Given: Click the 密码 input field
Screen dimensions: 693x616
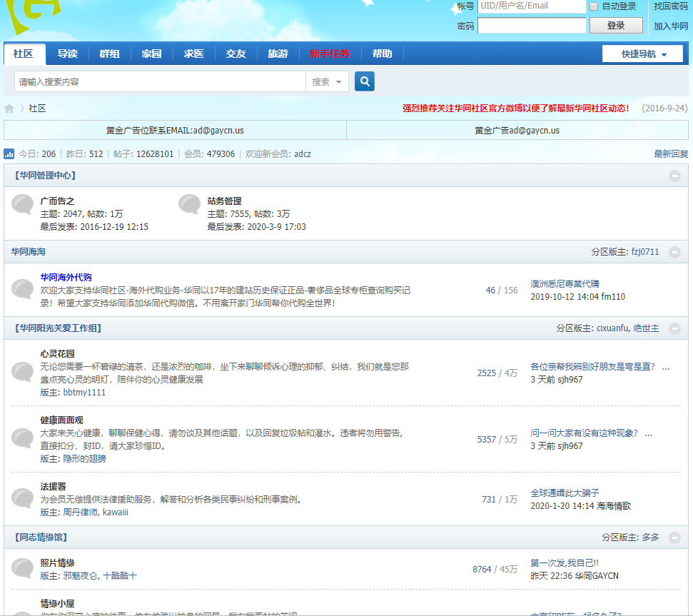Looking at the screenshot, I should 532,26.
